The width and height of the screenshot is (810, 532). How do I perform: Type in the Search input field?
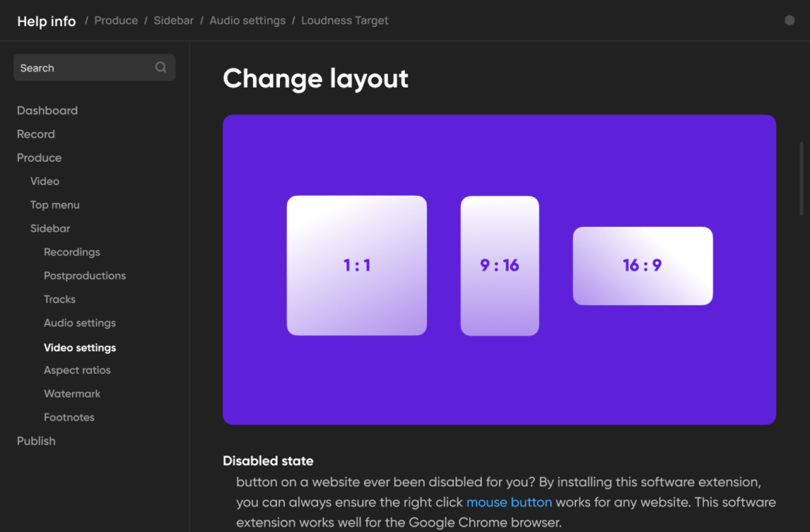click(x=83, y=68)
